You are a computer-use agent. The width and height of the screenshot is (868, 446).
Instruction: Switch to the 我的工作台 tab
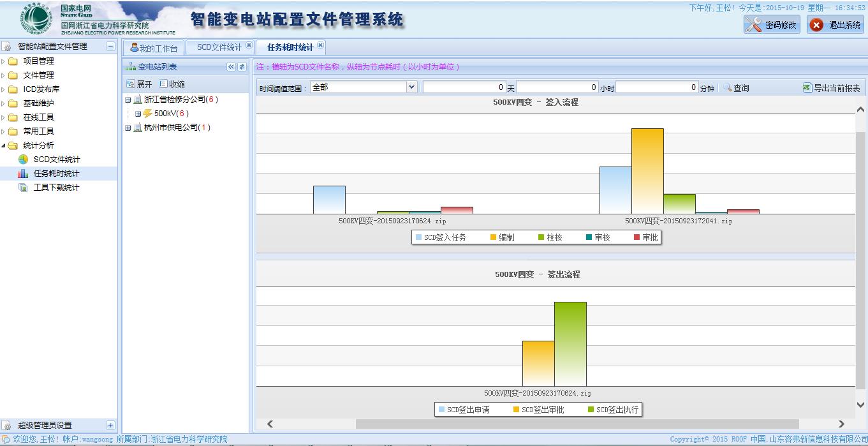(x=154, y=48)
